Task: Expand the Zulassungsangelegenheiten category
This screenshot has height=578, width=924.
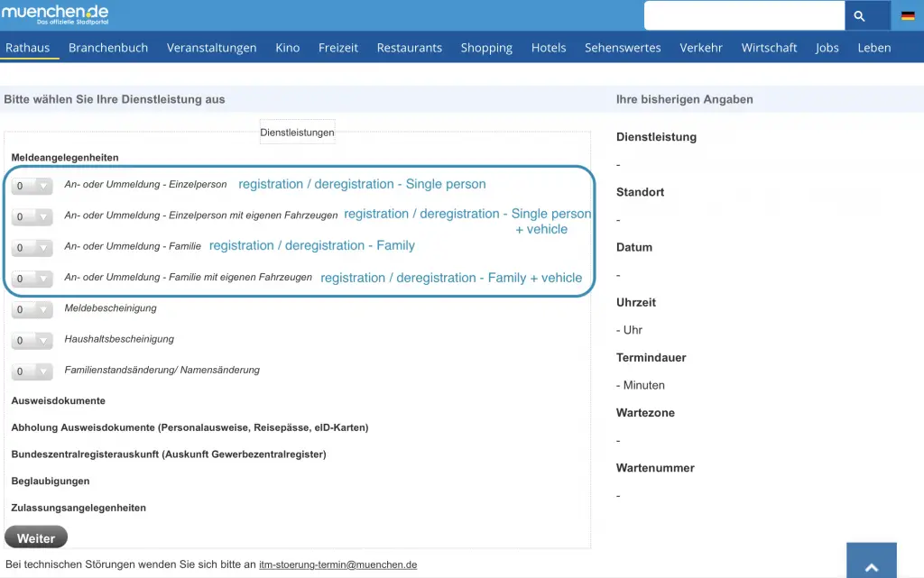Action: tap(79, 508)
